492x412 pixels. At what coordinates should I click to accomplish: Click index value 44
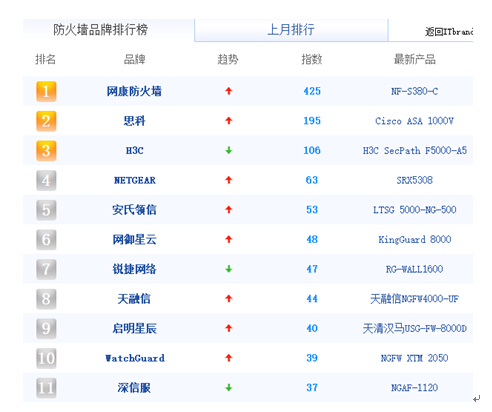[312, 299]
